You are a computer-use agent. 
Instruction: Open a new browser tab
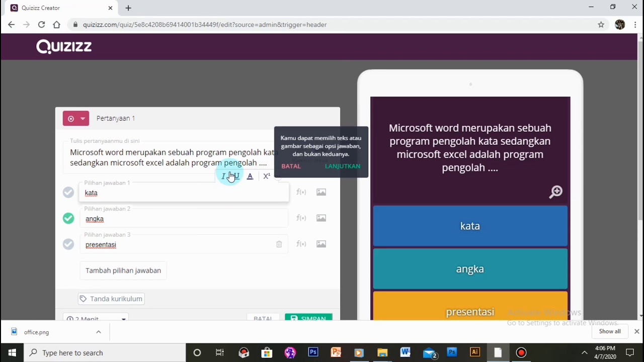[128, 8]
